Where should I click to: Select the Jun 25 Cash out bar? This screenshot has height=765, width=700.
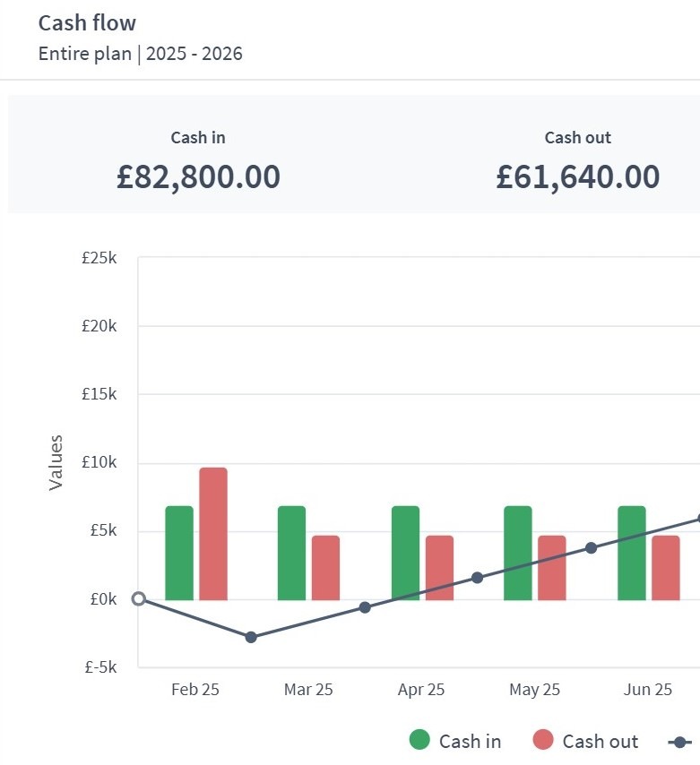click(665, 567)
